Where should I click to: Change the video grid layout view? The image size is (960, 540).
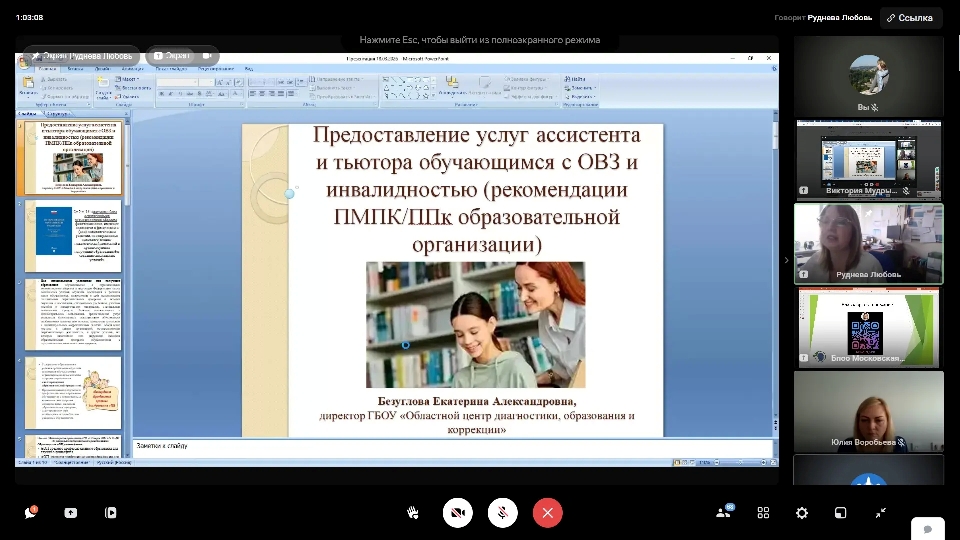coord(763,513)
